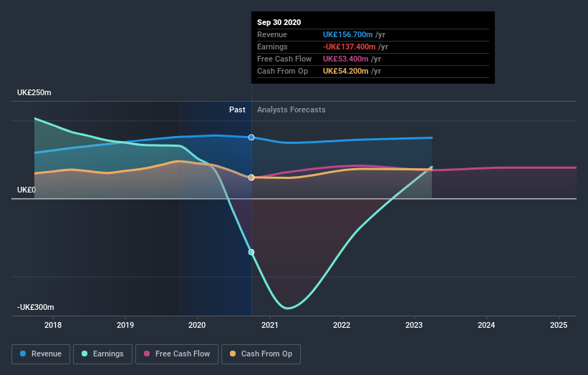Click the Sep 30 2020 tooltip date
588x375 pixels.
[x=279, y=22]
